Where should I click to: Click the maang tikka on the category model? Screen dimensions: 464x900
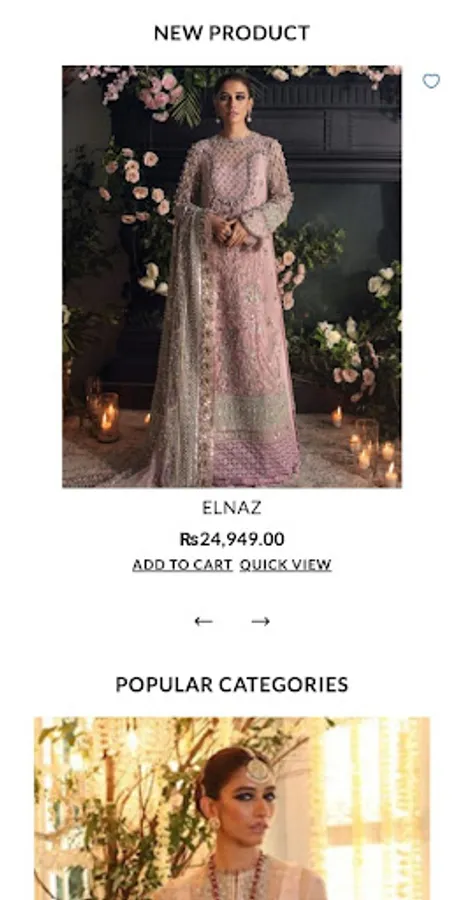coord(258,771)
